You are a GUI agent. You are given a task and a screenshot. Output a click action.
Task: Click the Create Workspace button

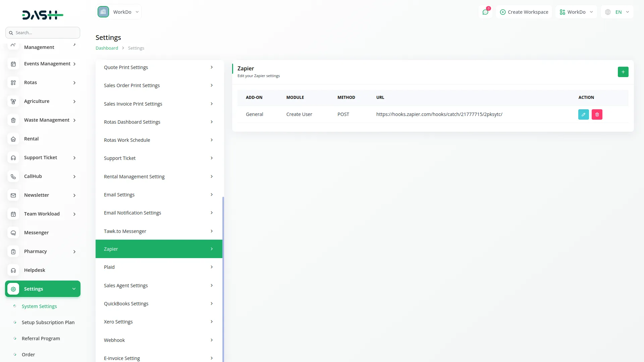coord(524,12)
